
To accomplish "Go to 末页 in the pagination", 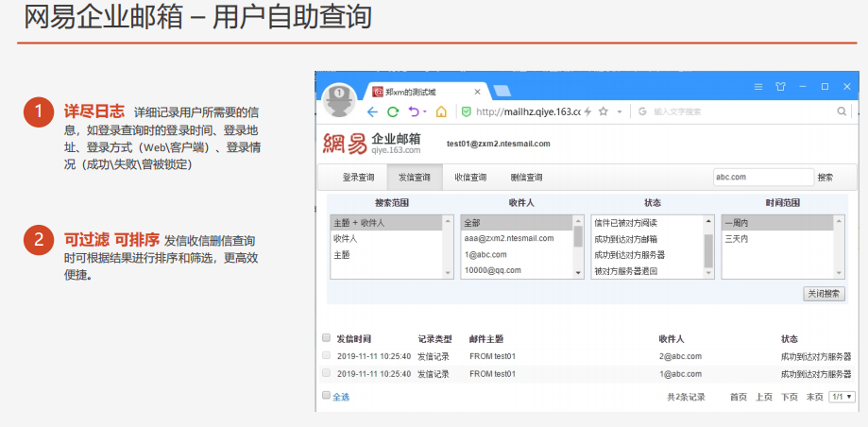I will tap(815, 397).
